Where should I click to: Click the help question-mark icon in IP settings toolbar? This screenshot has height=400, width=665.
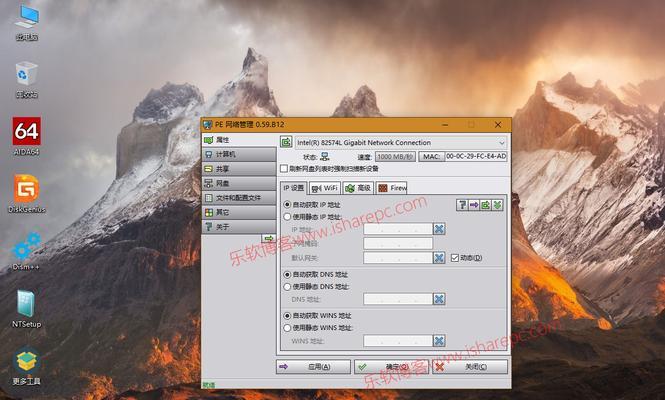click(x=462, y=205)
